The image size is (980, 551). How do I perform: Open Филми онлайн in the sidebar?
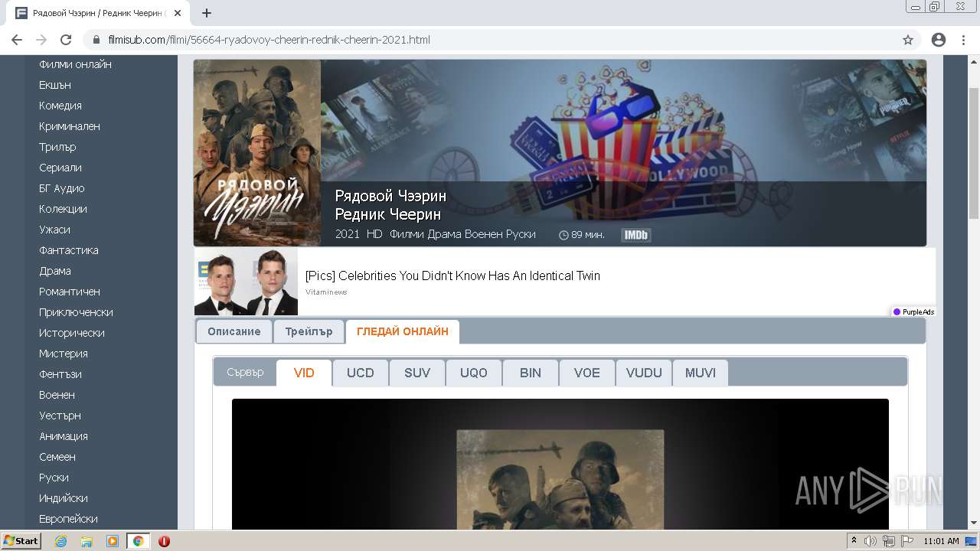pyautogui.click(x=75, y=64)
